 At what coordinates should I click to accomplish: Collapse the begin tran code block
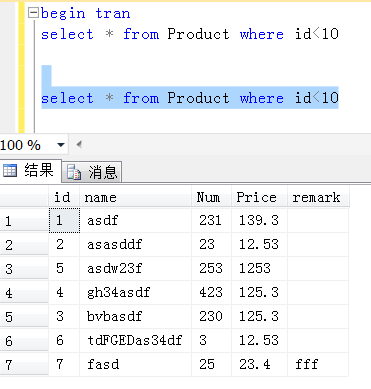pos(33,13)
